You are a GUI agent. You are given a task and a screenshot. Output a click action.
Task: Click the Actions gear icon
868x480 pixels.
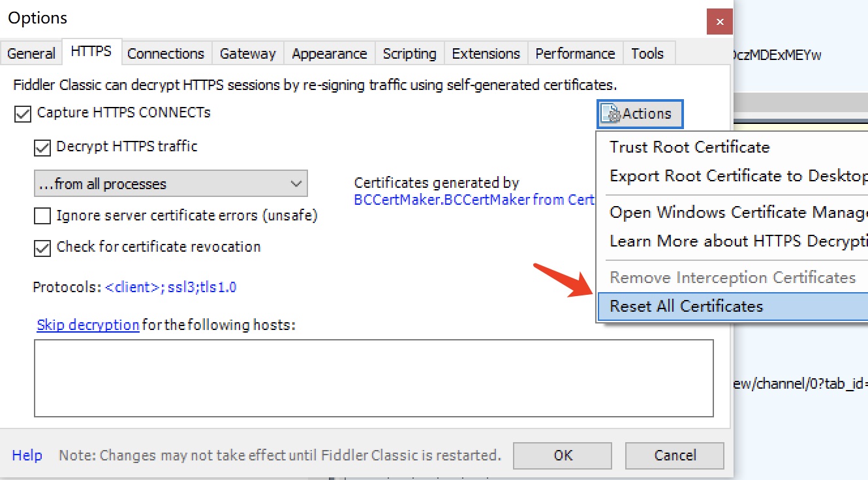tap(613, 115)
